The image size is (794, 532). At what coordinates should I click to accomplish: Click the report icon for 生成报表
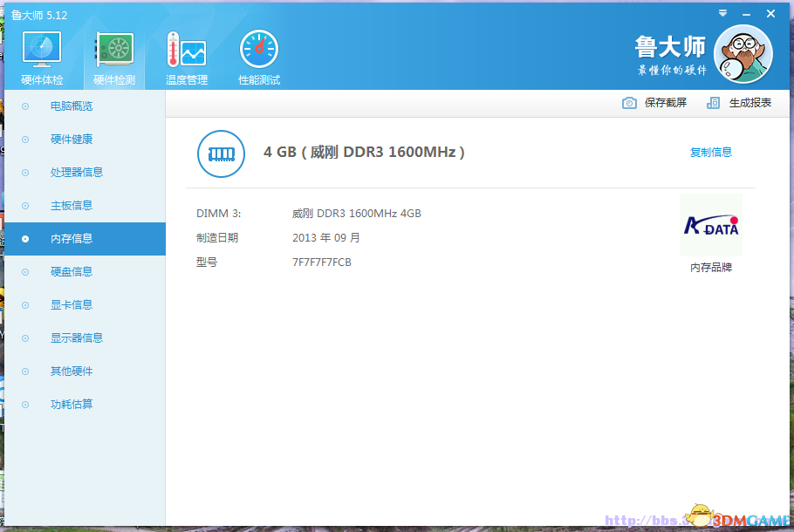click(x=713, y=103)
